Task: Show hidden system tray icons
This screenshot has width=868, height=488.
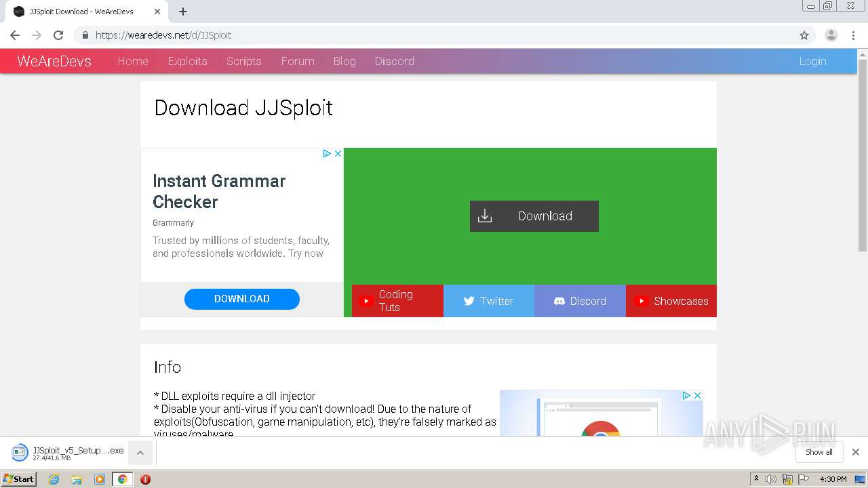Action: coord(756,479)
